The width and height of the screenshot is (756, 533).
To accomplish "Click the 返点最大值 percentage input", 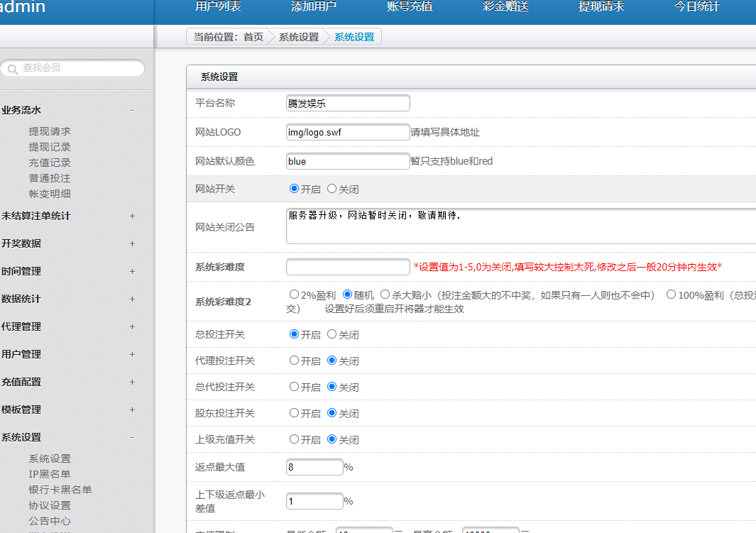I will pyautogui.click(x=314, y=467).
